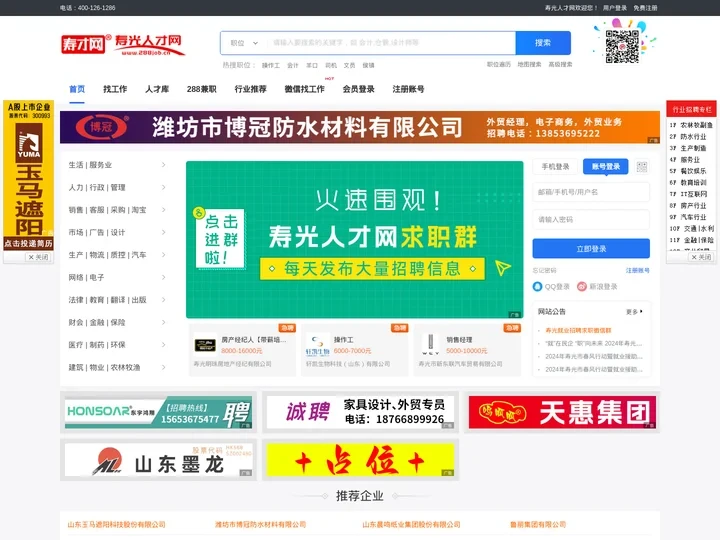Open the QR code image in header
This screenshot has width=720, height=540.
[622, 46]
